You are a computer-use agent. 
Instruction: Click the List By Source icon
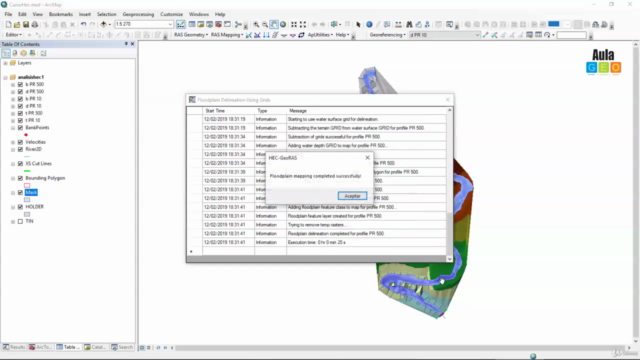coord(15,53)
